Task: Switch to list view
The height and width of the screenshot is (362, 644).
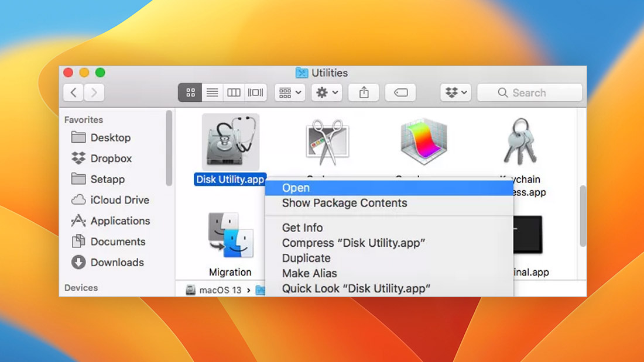Action: click(x=212, y=93)
